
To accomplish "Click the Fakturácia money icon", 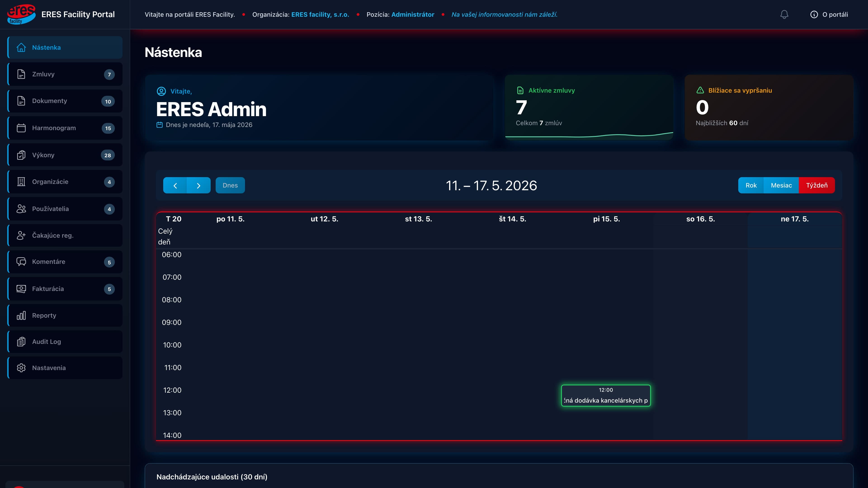I will point(21,289).
